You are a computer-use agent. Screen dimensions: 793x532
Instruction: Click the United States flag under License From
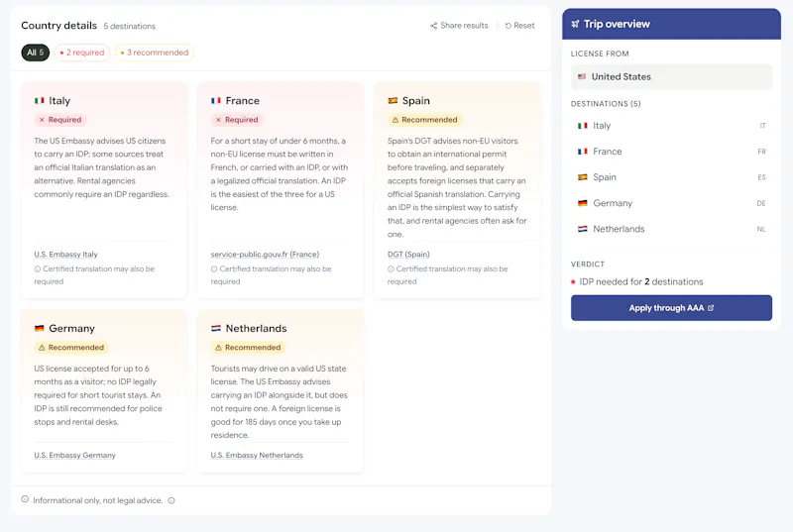[x=582, y=77]
